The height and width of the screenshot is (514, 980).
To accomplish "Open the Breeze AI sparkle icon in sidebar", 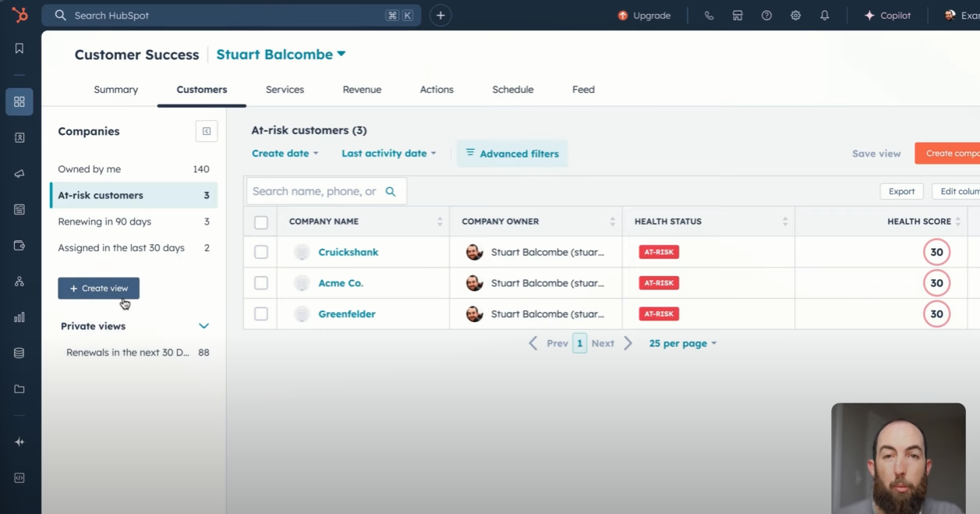I will (x=19, y=442).
